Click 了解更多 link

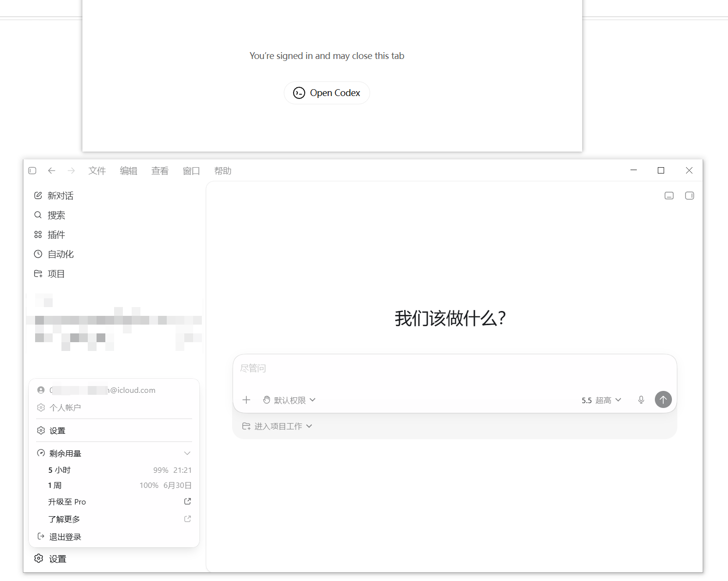pyautogui.click(x=64, y=520)
